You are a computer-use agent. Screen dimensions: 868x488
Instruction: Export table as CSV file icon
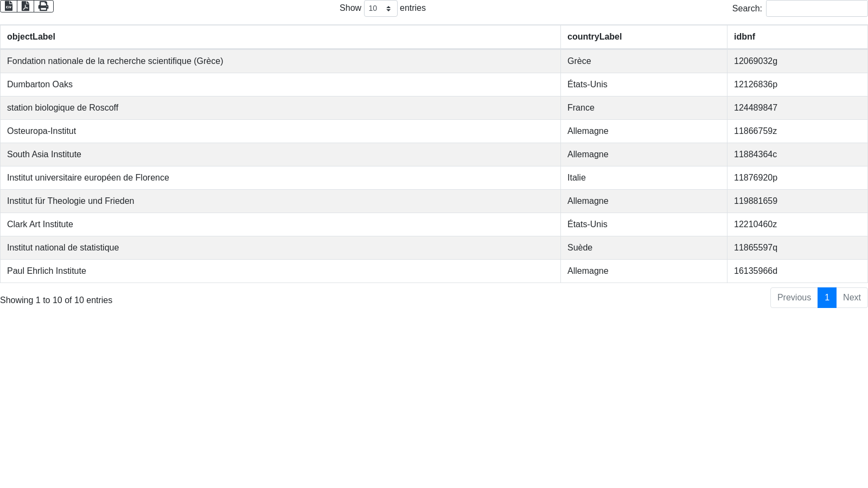(9, 6)
